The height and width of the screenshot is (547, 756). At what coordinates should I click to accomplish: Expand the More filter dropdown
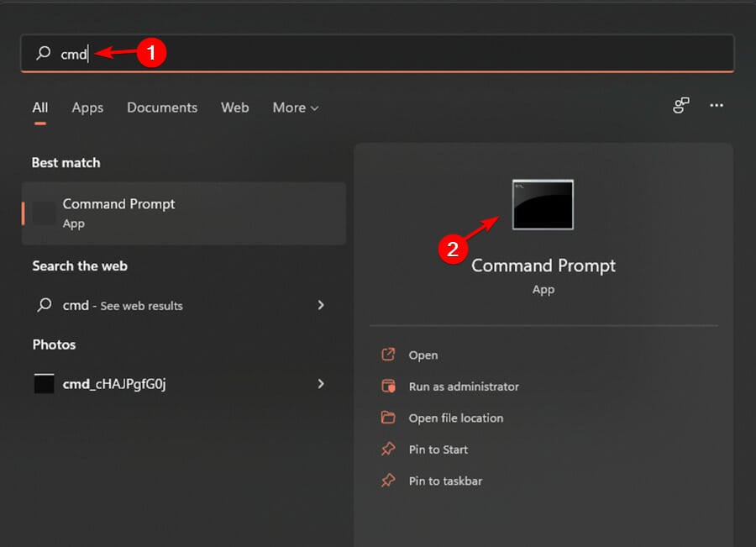point(296,108)
